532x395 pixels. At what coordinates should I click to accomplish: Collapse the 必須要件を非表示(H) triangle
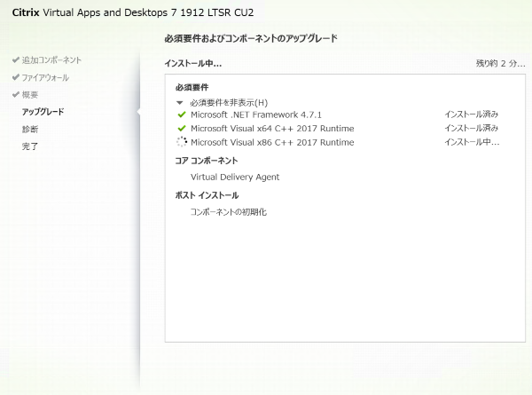tap(180, 103)
